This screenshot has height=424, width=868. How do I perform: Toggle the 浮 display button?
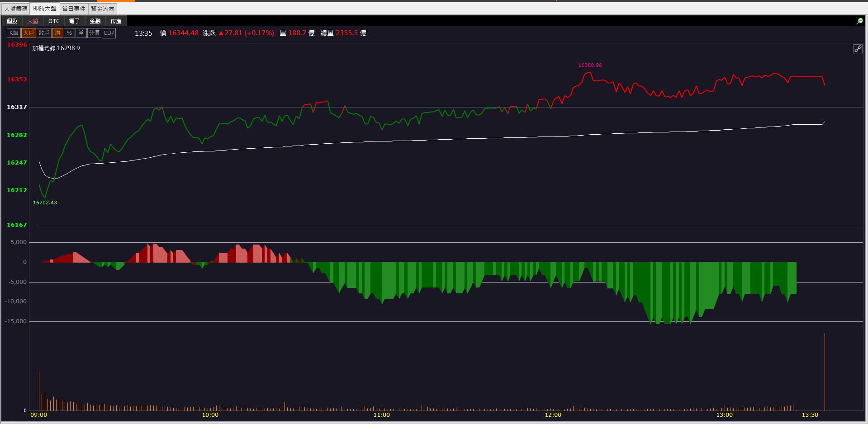click(x=81, y=33)
